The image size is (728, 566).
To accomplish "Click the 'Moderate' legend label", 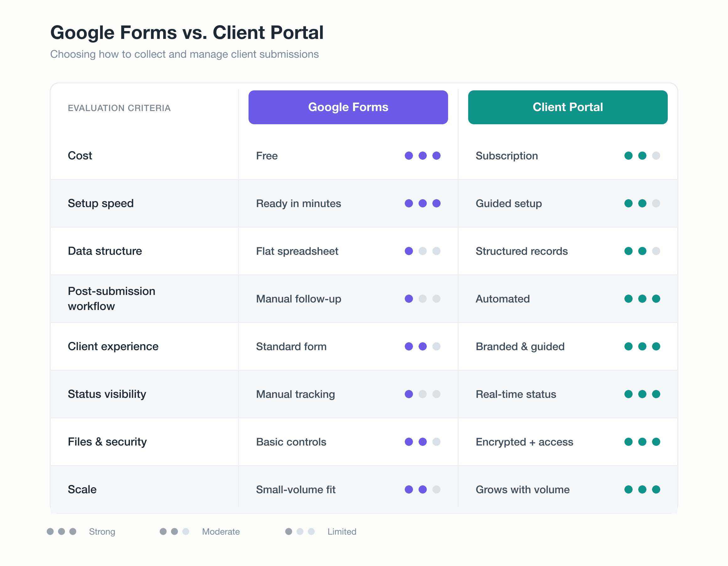I will (221, 531).
